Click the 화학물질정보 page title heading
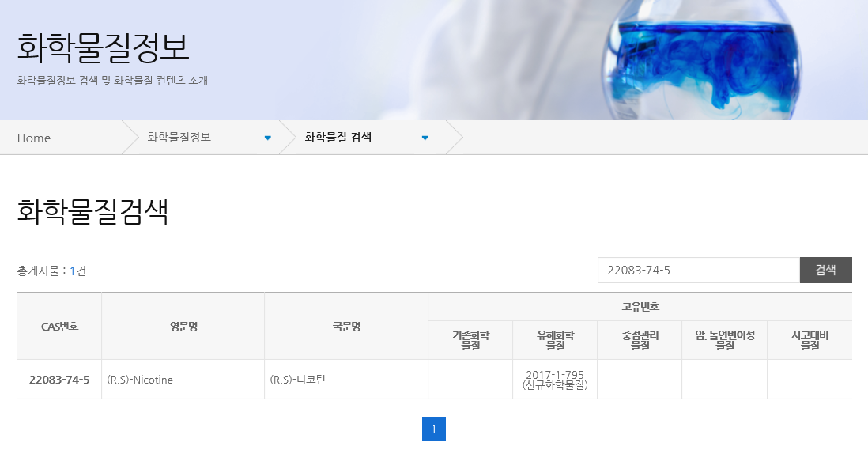Image resolution: width=868 pixels, height=458 pixels. tap(103, 47)
